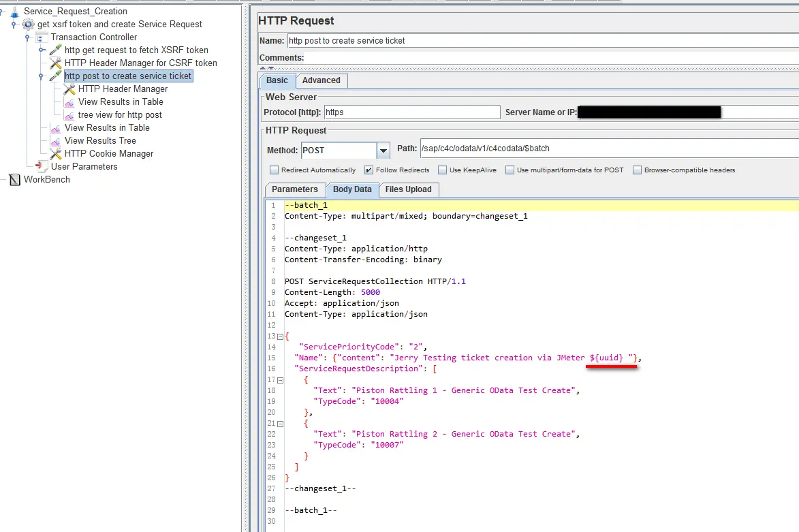Image resolution: width=799 pixels, height=532 pixels.
Task: Select tree view for http post item
Action: click(x=120, y=115)
